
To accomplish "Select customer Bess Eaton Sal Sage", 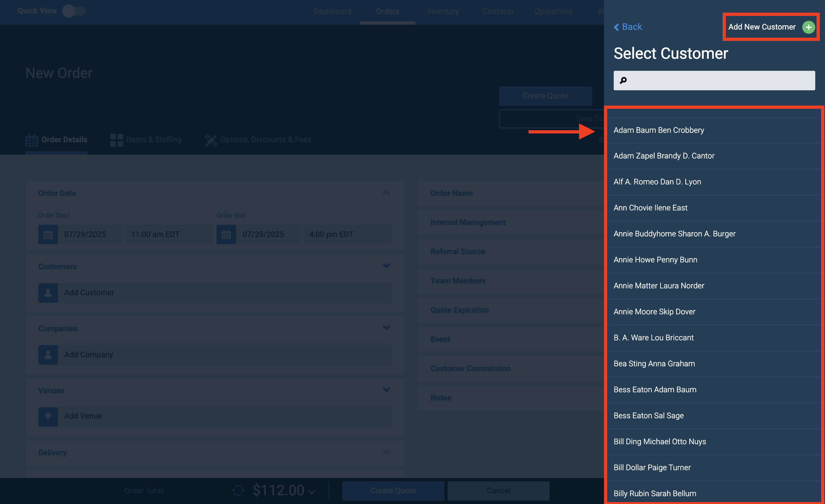I will pos(714,416).
